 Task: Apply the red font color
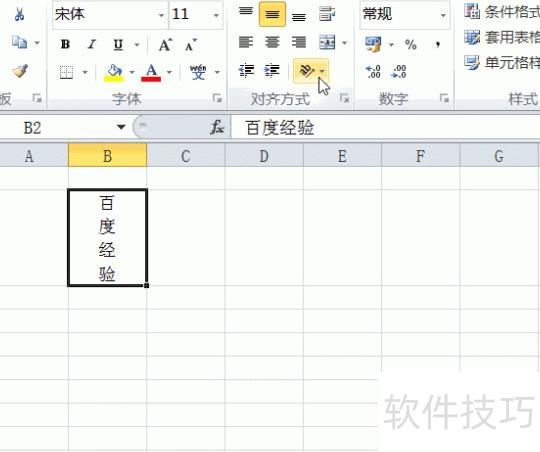pyautogui.click(x=151, y=73)
